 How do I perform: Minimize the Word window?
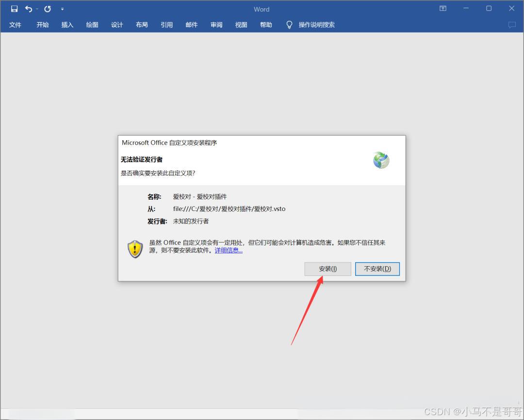click(x=466, y=8)
